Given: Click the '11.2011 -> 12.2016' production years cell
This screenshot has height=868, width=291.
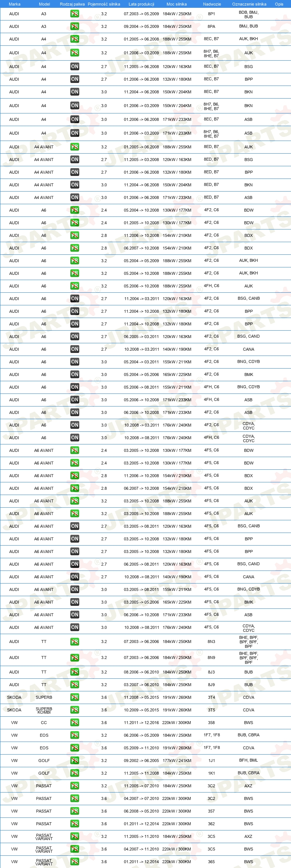Looking at the screenshot, I should click(x=141, y=723).
